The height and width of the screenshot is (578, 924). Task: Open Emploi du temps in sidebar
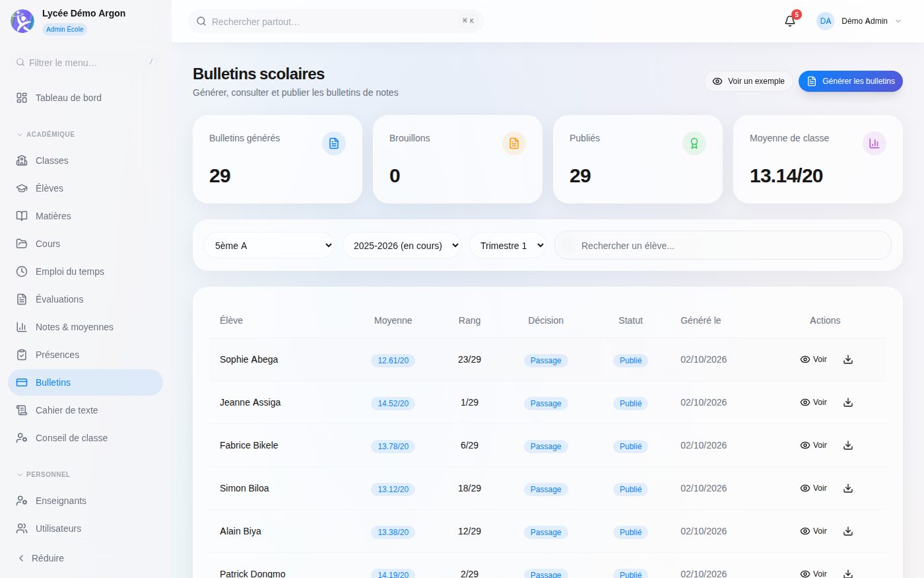coord(85,271)
